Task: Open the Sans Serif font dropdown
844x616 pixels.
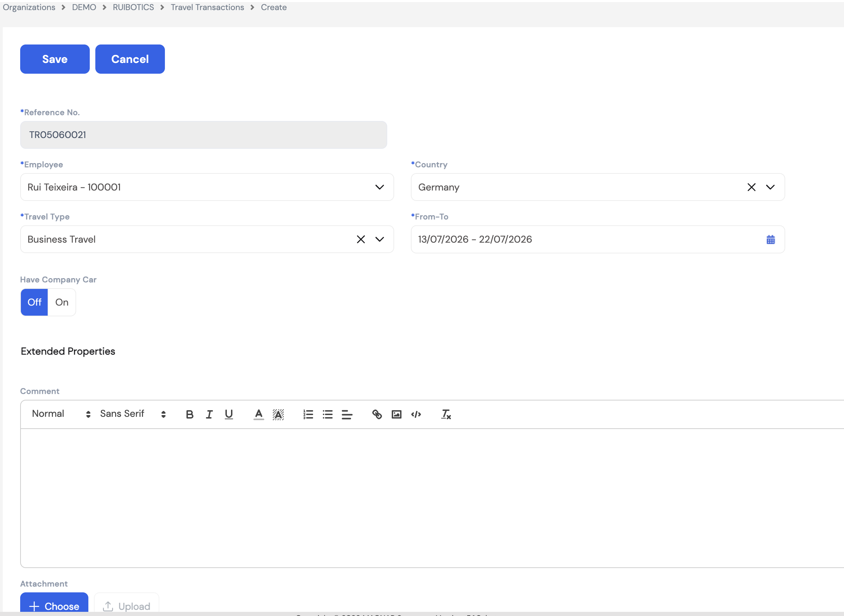Action: (x=133, y=414)
